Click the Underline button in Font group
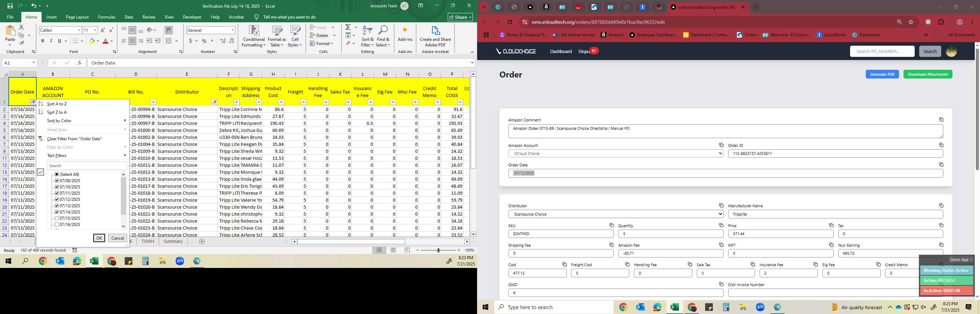The height and width of the screenshot is (314, 980). click(x=59, y=41)
